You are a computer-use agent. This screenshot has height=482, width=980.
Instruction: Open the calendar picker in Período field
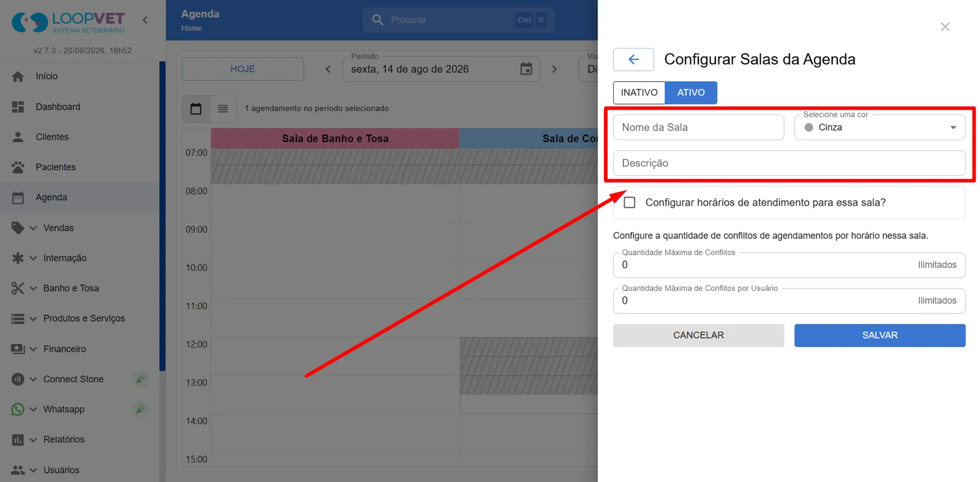pyautogui.click(x=526, y=69)
